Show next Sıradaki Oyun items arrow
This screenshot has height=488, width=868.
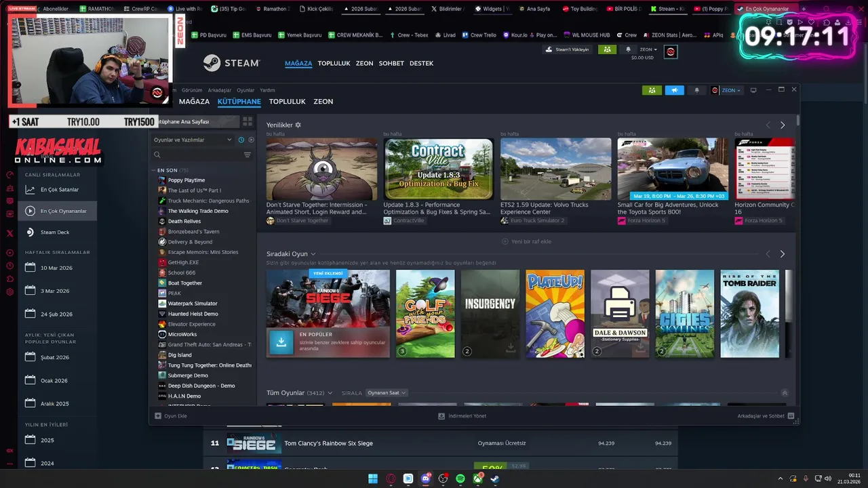(783, 254)
